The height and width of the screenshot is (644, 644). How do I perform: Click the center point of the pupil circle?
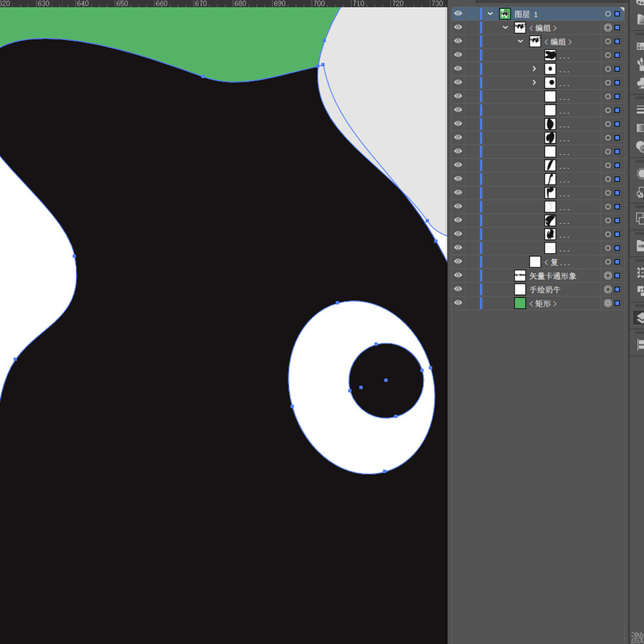[386, 381]
